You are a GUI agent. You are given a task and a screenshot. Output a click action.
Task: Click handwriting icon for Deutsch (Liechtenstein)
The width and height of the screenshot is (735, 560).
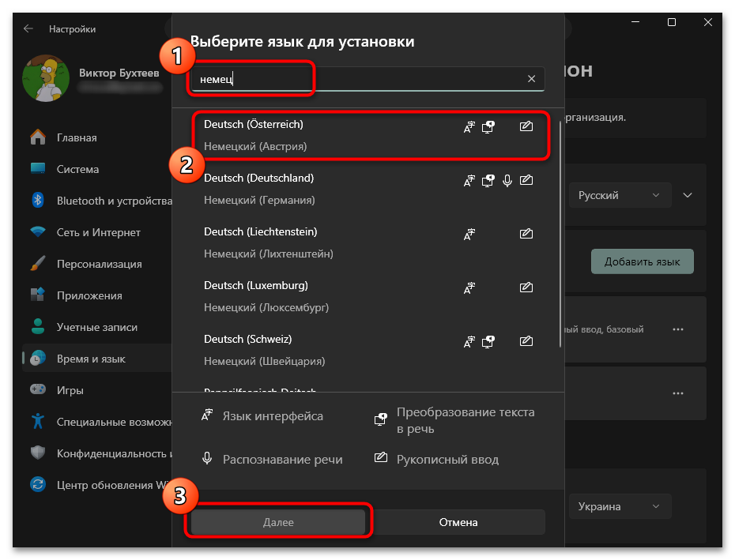point(526,233)
